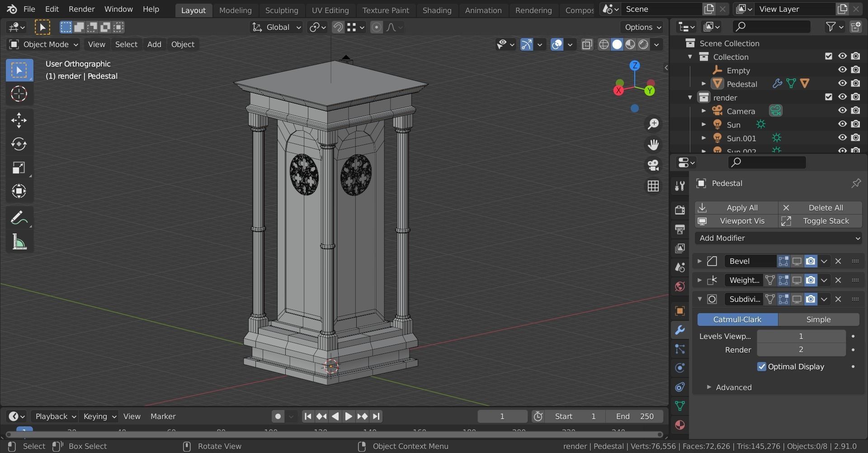868x453 pixels.
Task: Toggle Bevel modifier viewport display
Action: [x=797, y=261]
